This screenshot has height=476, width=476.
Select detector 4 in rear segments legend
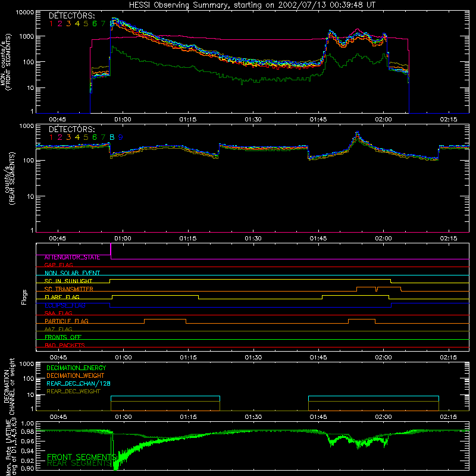77,137
